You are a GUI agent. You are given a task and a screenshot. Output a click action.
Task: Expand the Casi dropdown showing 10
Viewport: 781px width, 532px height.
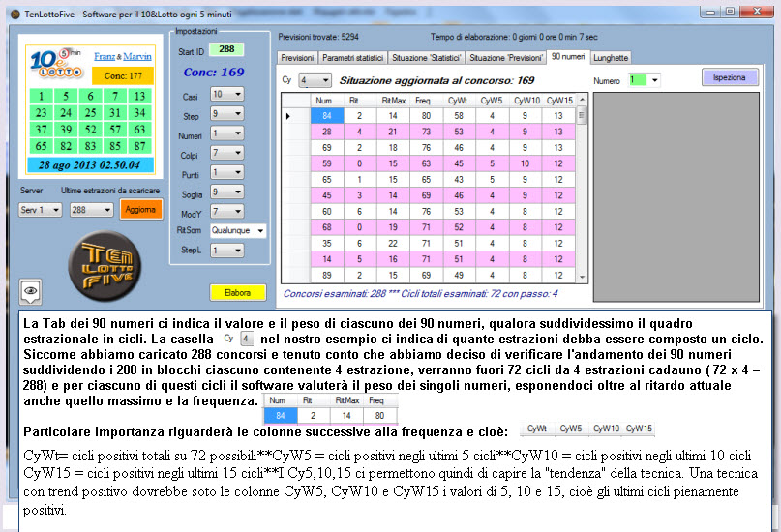coord(227,94)
